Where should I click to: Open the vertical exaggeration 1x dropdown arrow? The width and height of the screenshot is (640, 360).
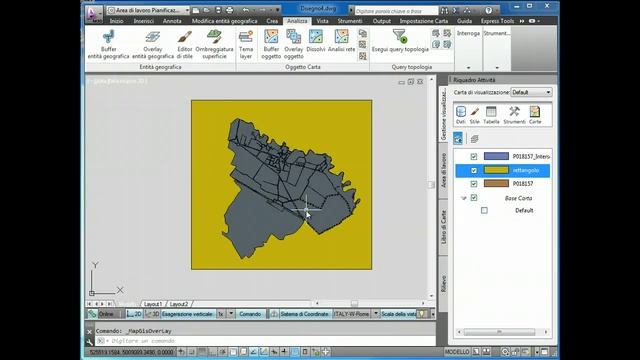pyautogui.click(x=231, y=314)
